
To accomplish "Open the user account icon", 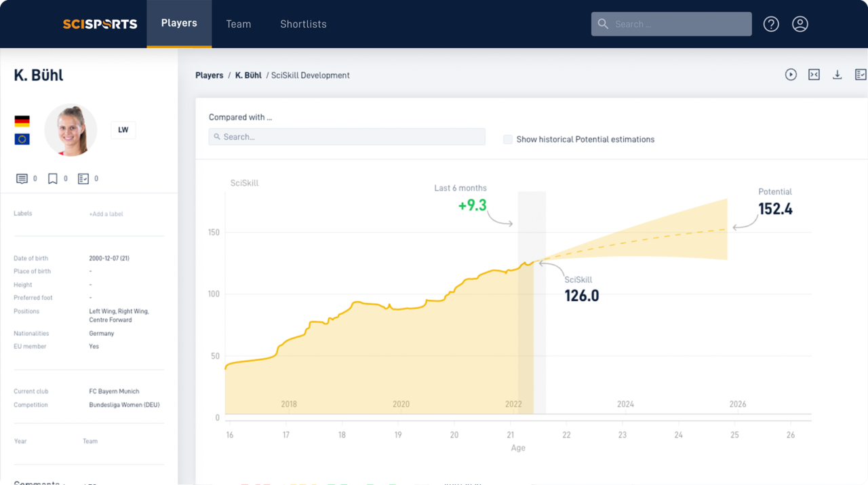I will pos(800,24).
